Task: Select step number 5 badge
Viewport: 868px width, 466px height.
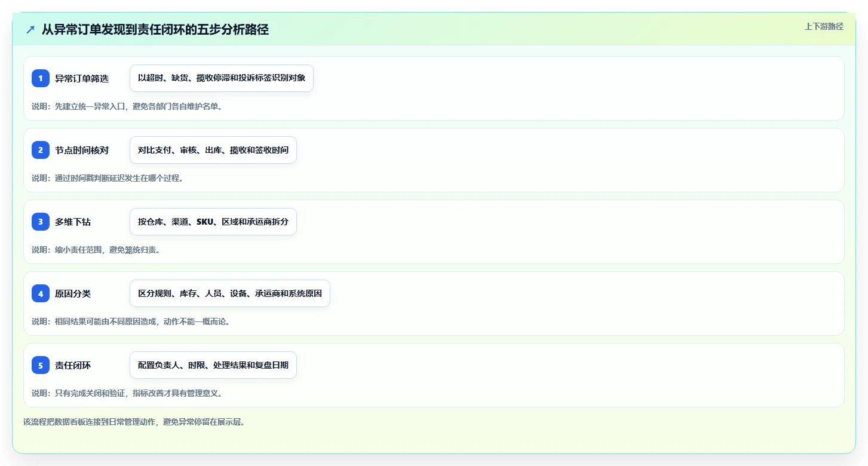Action: [41, 365]
